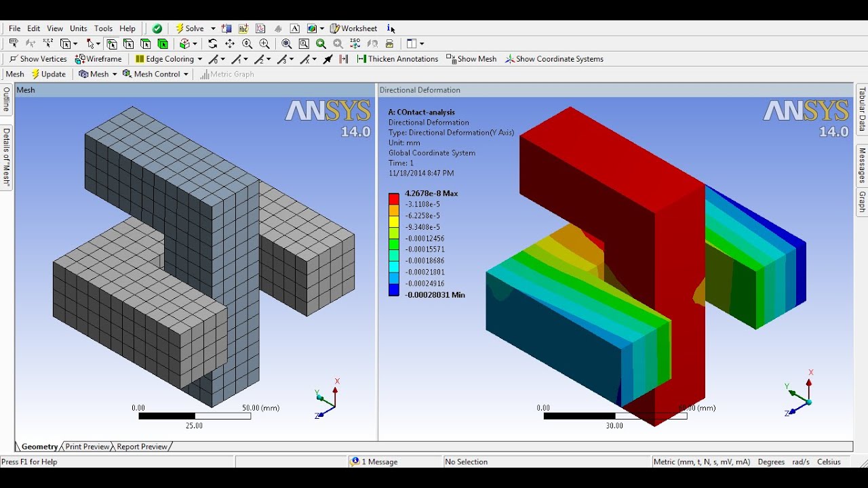This screenshot has height=488, width=868.
Task: Toggle the free edge coloring (0) icon
Action: point(213,59)
